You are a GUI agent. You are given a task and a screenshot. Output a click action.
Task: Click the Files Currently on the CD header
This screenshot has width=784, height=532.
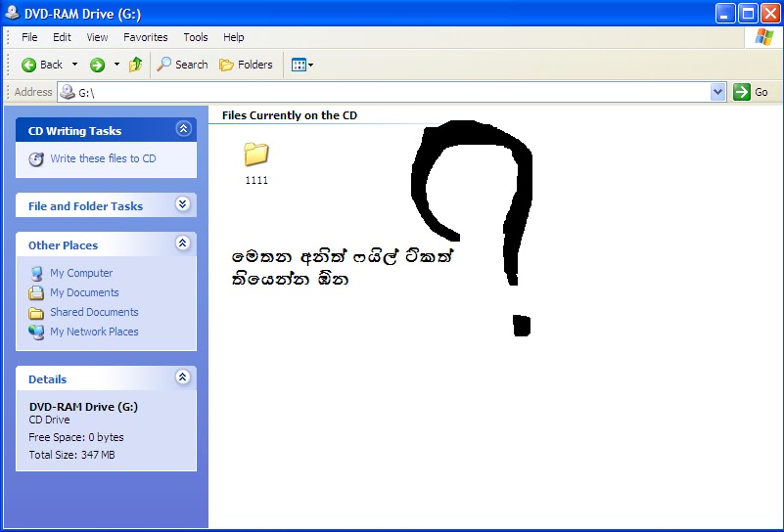click(290, 115)
